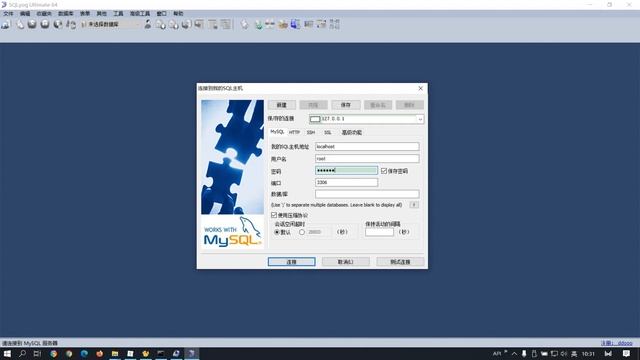This screenshot has width=640, height=360.
Task: Click the password field with masked dots
Action: tap(346, 170)
